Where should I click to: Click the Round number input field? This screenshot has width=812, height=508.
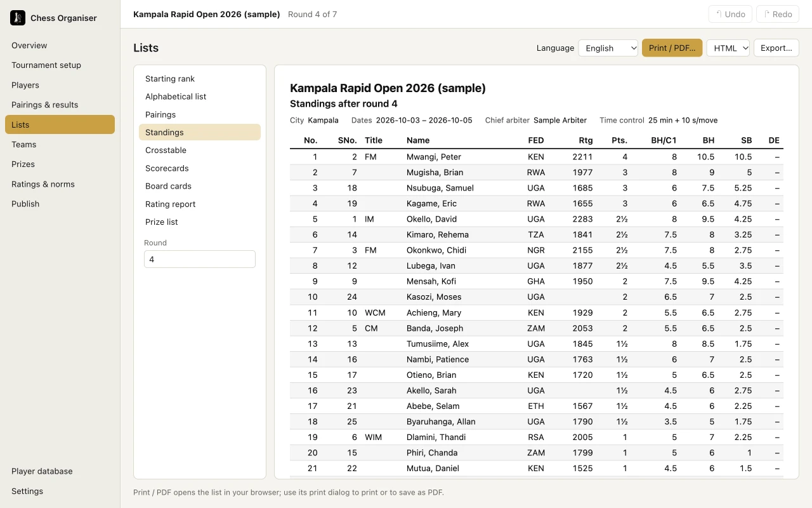pos(200,259)
